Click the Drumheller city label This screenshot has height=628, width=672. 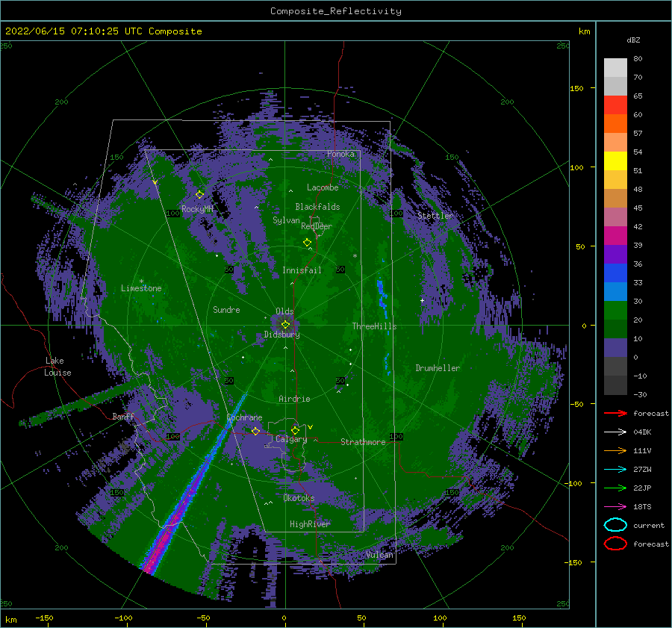438,368
